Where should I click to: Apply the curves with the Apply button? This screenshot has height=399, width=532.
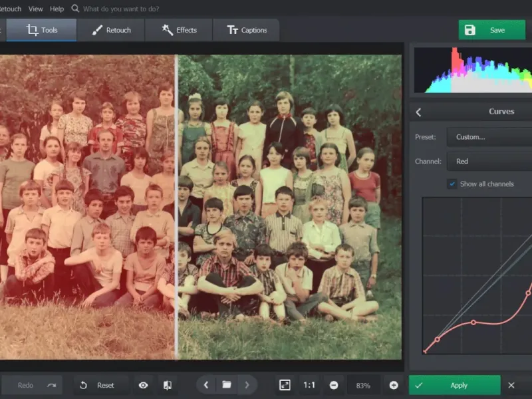coord(454,385)
